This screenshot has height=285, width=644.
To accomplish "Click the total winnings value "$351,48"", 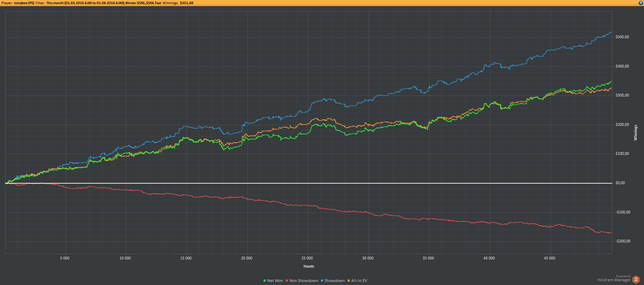I will point(186,3).
